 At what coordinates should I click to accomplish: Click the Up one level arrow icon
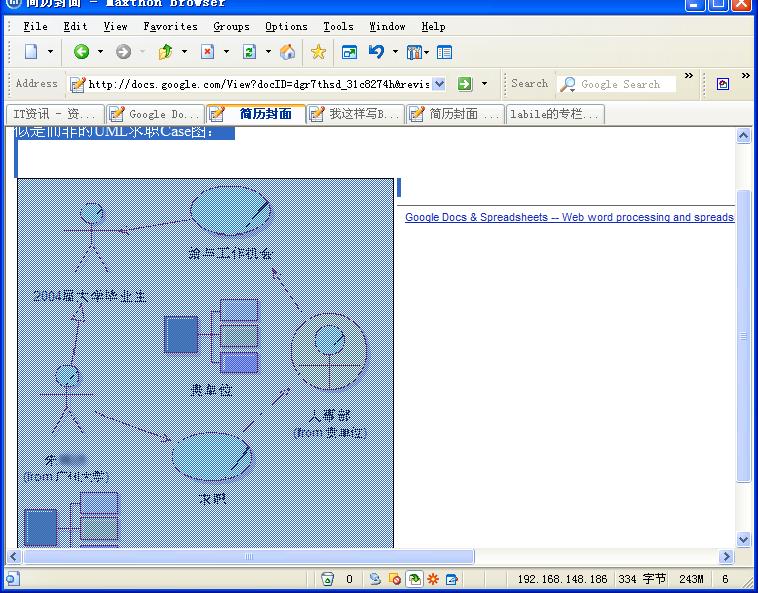[x=165, y=52]
